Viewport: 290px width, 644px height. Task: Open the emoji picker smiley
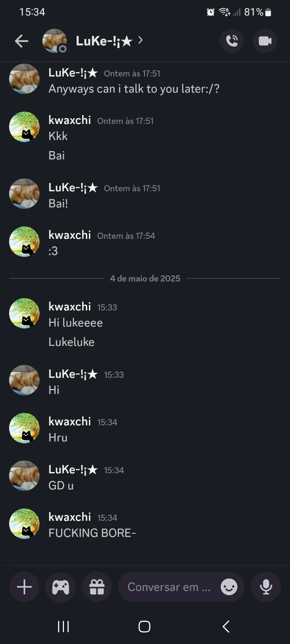[229, 587]
